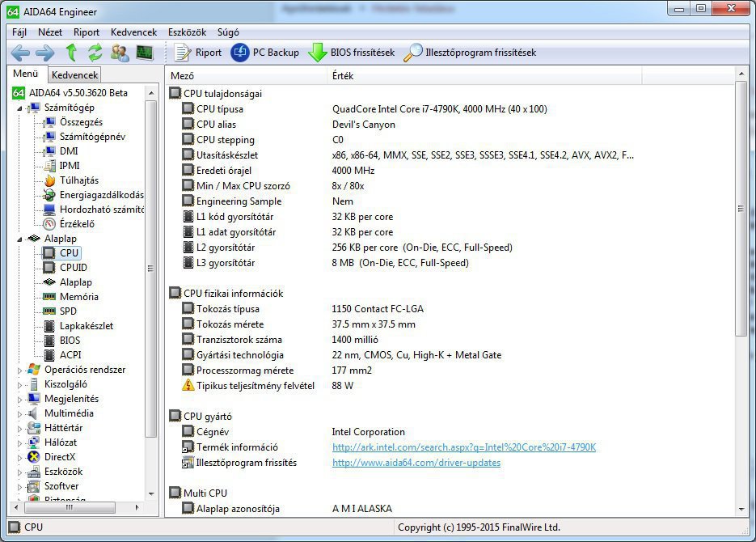The image size is (756, 542).
Task: Collapse the Alaplap tree group
Action: click(19, 239)
